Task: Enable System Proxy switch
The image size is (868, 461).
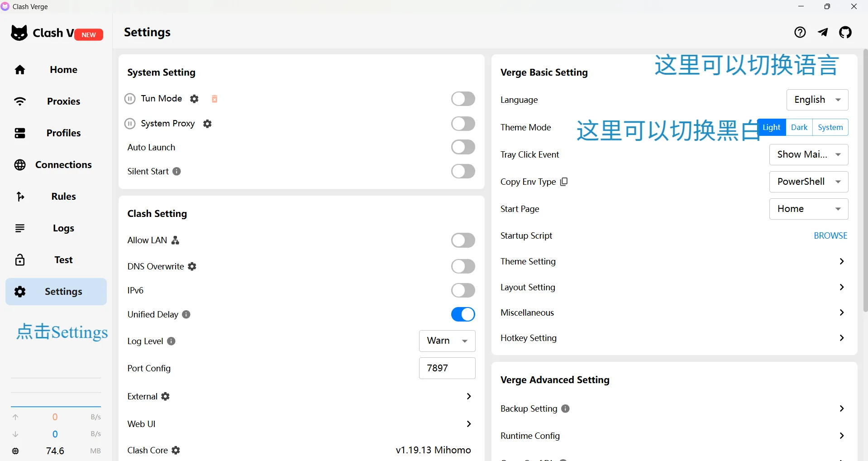Action: 463,124
